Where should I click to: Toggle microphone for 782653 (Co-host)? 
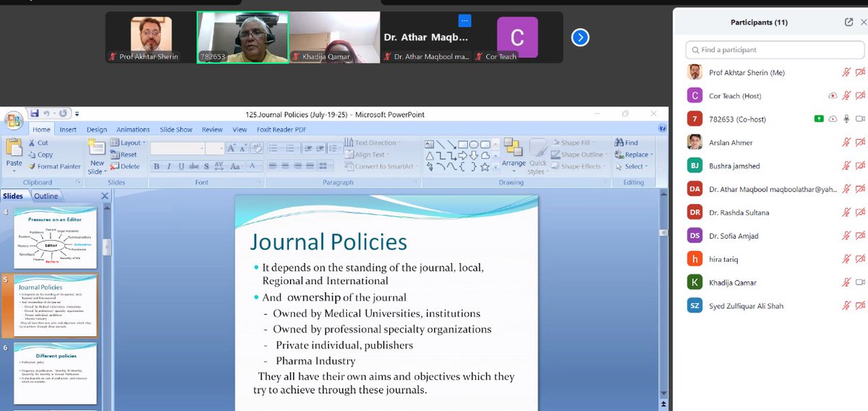[x=846, y=119]
